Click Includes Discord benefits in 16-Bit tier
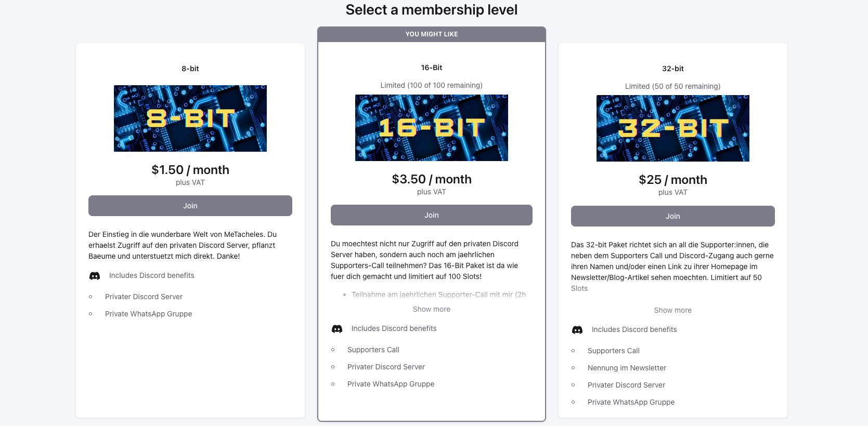 pos(394,328)
